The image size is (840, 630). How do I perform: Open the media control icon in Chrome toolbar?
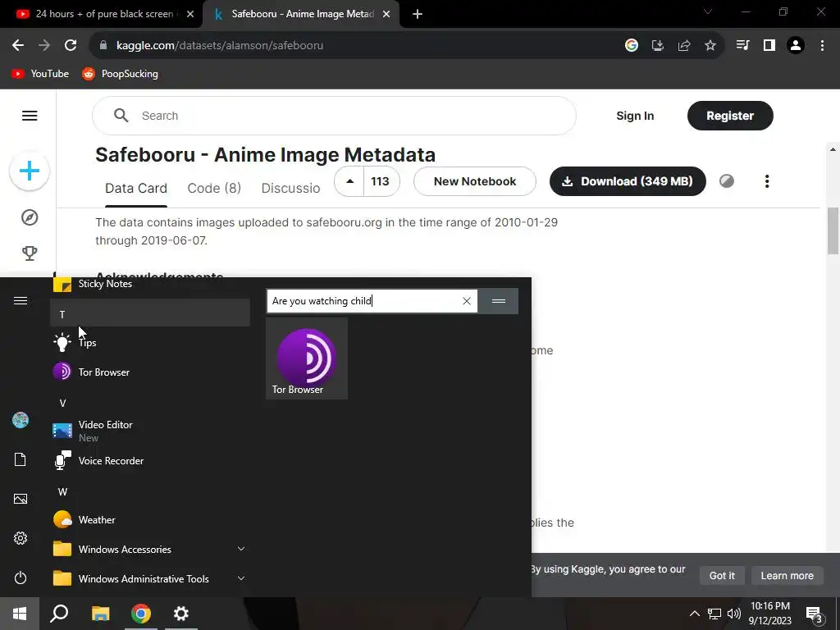tap(742, 46)
